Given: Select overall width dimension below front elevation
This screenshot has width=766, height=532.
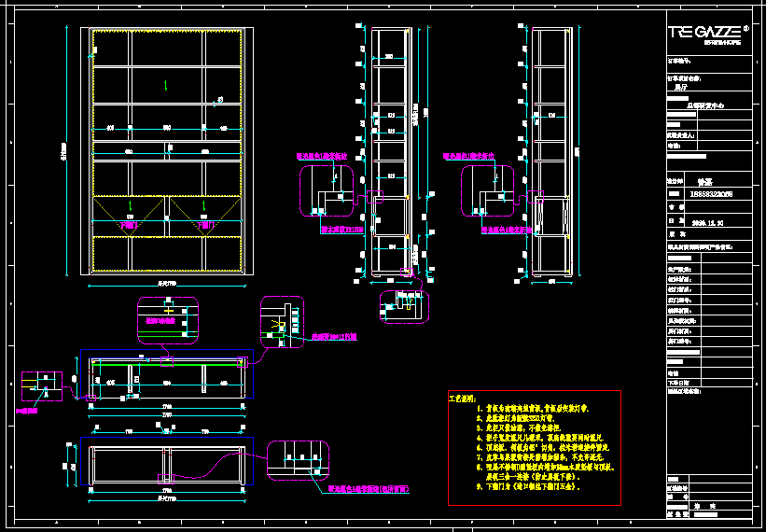Looking at the screenshot, I should [167, 285].
